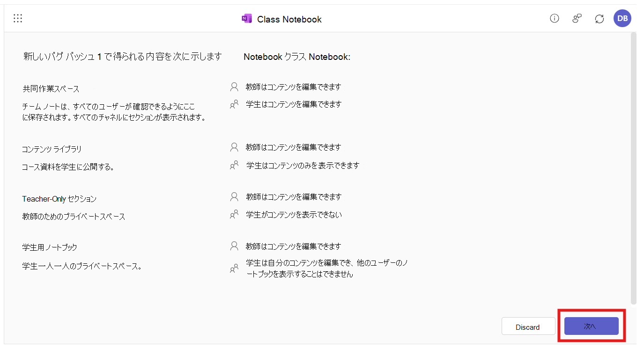Click the student icon beside 学生はコンテンツを編集できます
The image size is (644, 348).
click(x=234, y=104)
